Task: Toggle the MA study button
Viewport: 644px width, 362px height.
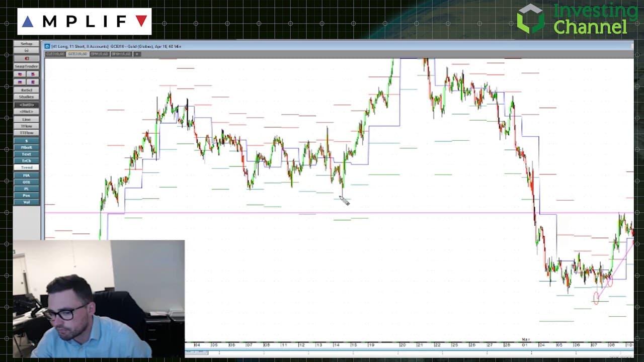Action: (26, 175)
